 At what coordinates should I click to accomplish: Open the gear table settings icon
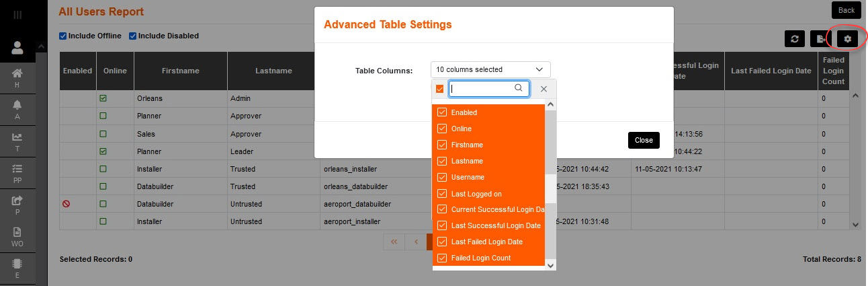pyautogui.click(x=847, y=39)
